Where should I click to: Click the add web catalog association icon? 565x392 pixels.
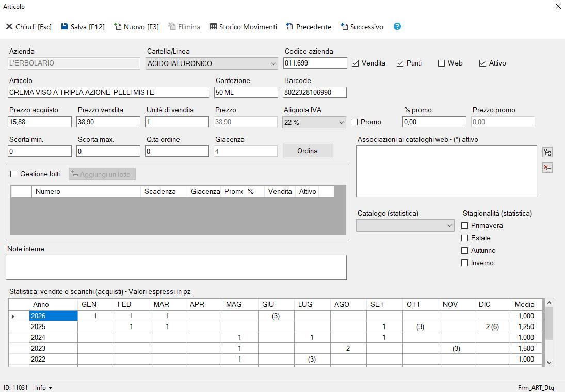[547, 152]
